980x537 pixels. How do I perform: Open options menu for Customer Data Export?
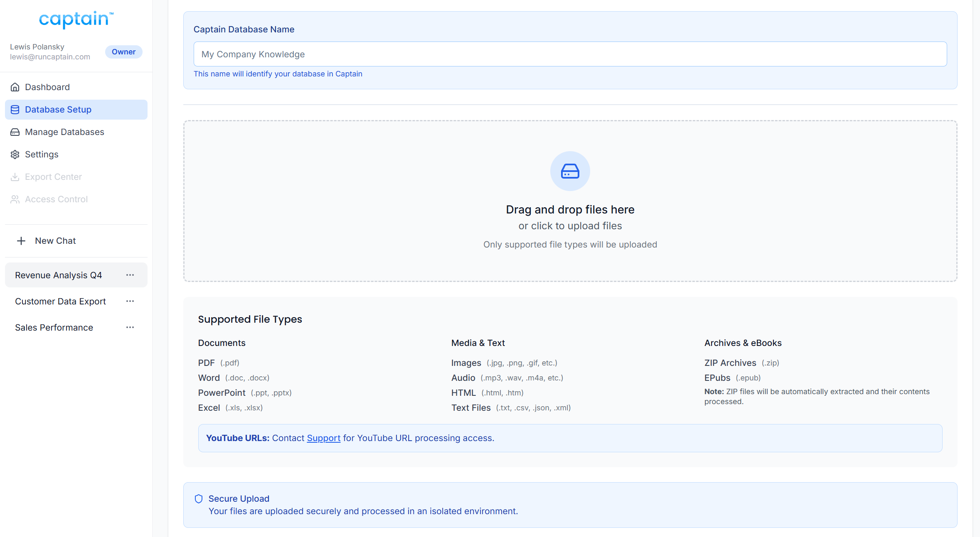point(130,301)
